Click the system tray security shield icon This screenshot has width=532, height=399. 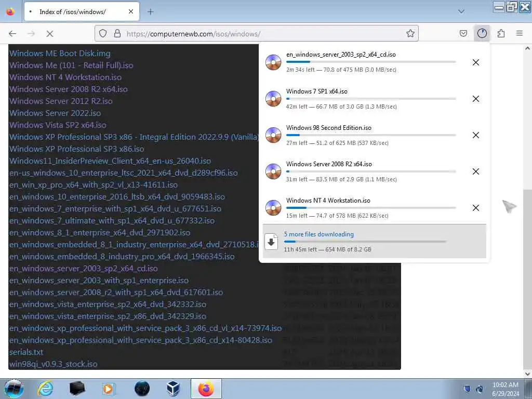(x=467, y=389)
